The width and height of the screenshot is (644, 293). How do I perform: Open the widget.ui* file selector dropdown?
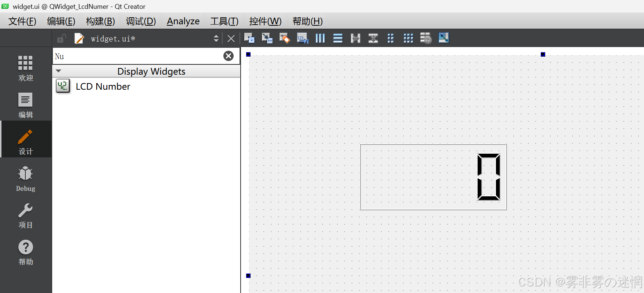point(216,38)
